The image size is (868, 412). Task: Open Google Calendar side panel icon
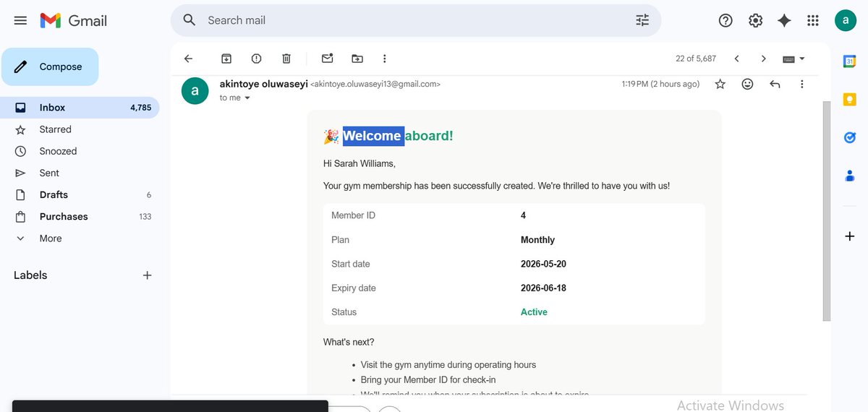(850, 61)
